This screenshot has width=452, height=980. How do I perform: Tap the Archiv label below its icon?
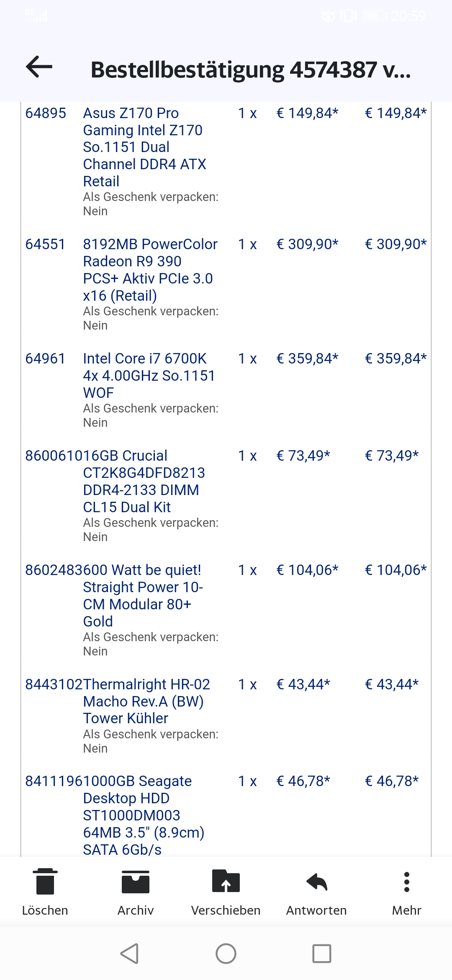(x=135, y=910)
